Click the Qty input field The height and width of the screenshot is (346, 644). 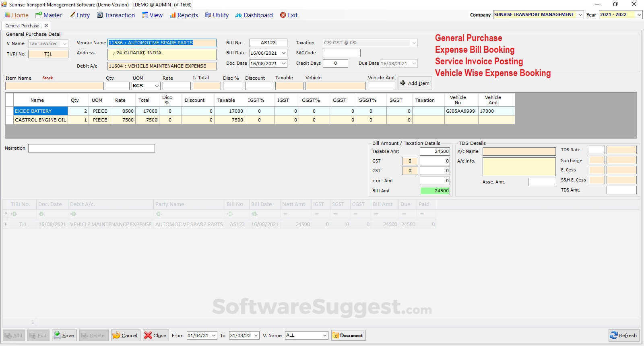pyautogui.click(x=118, y=86)
